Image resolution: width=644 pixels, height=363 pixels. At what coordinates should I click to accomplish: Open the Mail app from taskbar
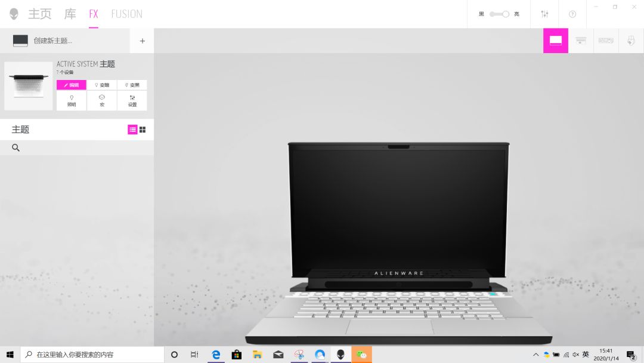pyautogui.click(x=278, y=355)
